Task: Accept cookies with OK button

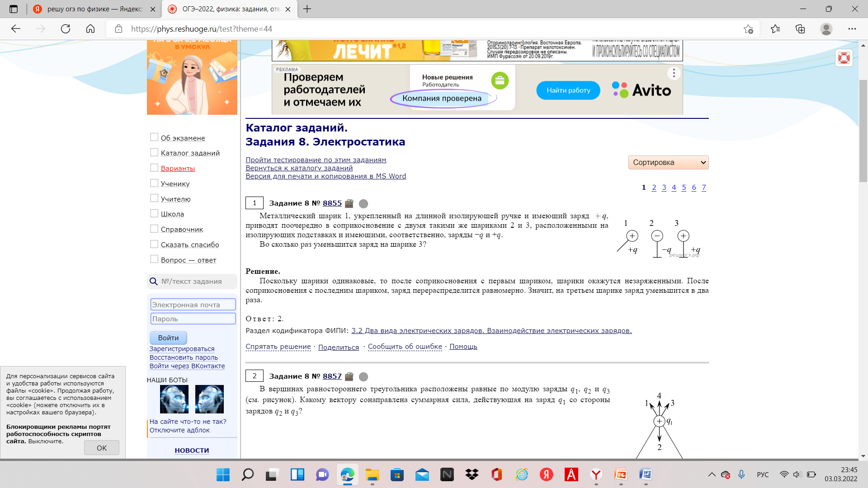Action: tap(102, 448)
